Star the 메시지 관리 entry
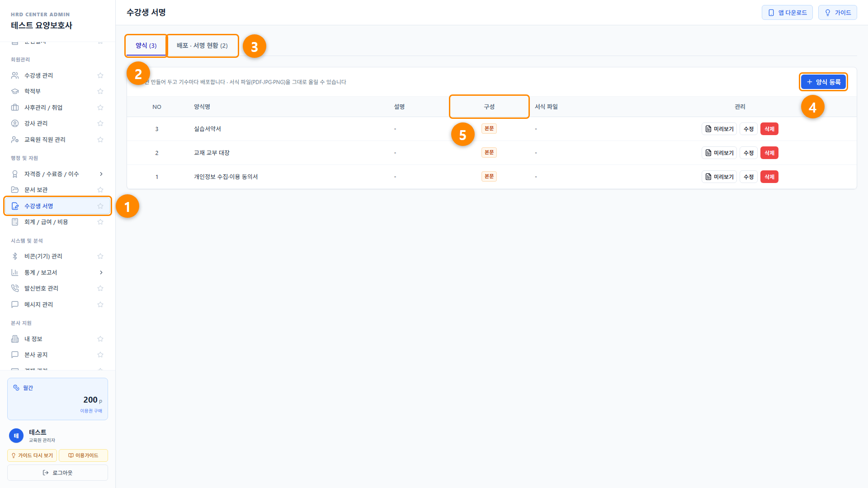This screenshot has height=488, width=868. coord(100,305)
